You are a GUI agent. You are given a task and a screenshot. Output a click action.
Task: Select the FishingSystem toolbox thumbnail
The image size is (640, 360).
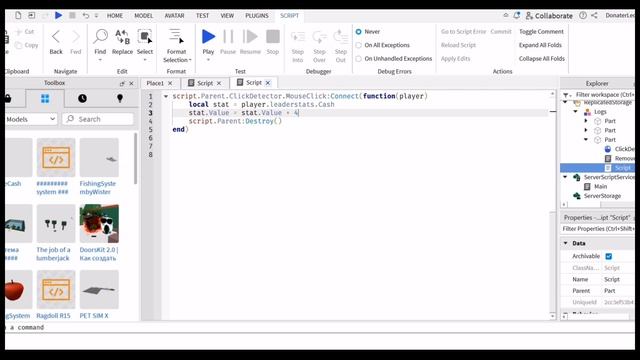click(99, 158)
